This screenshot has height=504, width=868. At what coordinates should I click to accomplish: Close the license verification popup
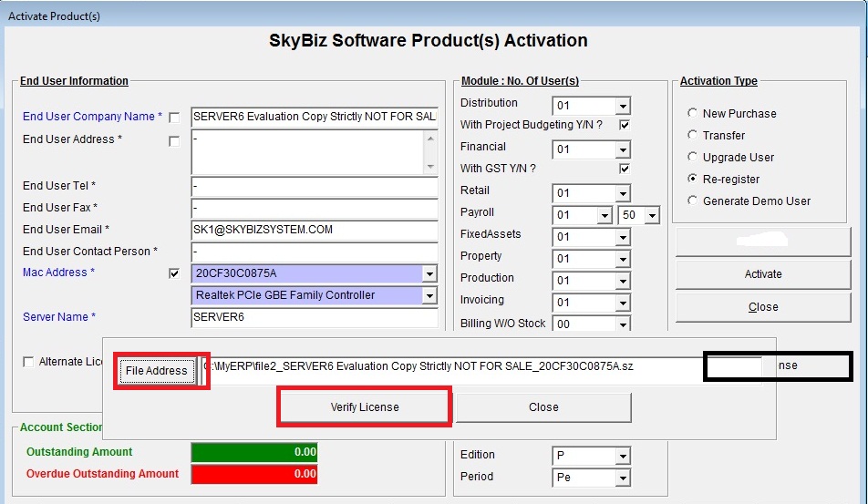(543, 407)
